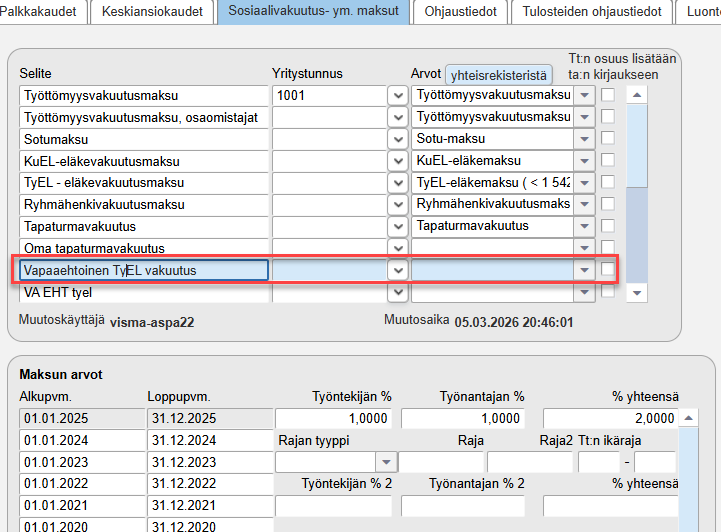Screen dimensions: 721x532
Task: Click Yritystunnus field containing 1001
Action: 329,96
